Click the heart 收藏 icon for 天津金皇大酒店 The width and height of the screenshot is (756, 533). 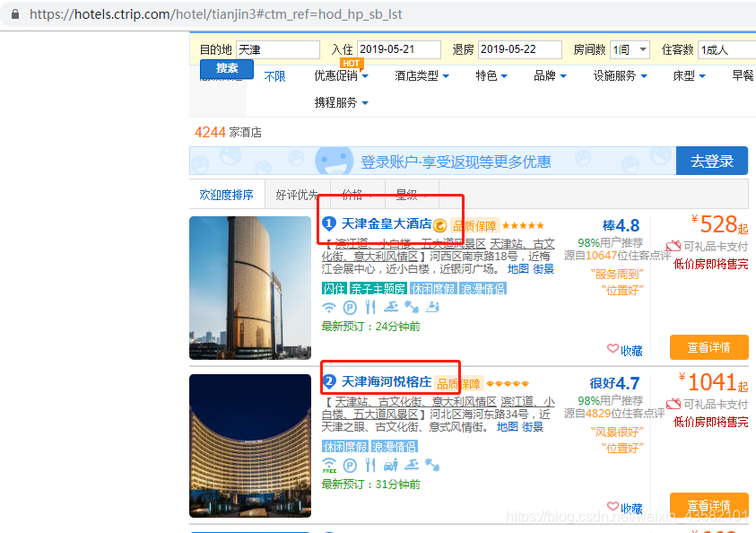click(613, 349)
